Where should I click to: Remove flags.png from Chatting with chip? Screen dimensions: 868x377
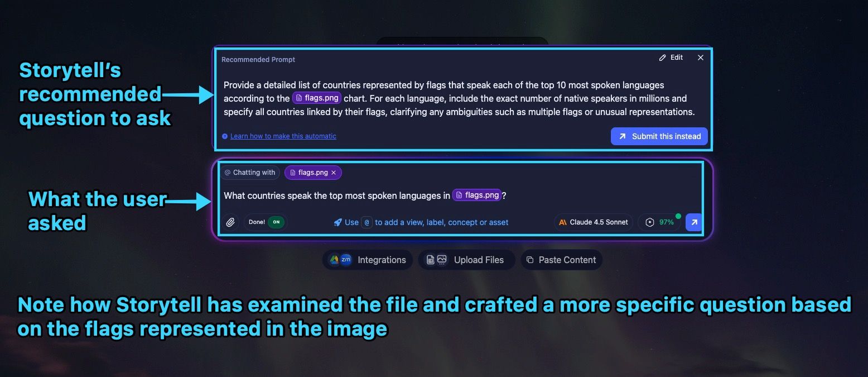pyautogui.click(x=334, y=173)
